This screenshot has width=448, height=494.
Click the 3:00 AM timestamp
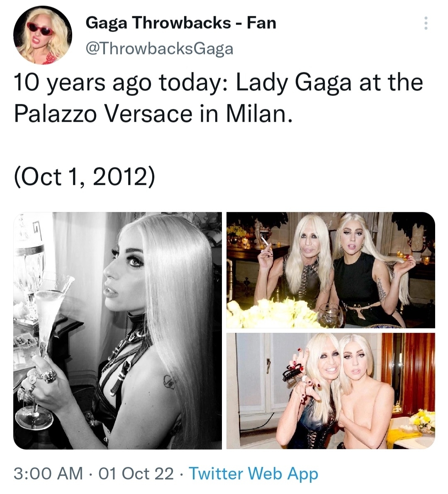pos(48,474)
